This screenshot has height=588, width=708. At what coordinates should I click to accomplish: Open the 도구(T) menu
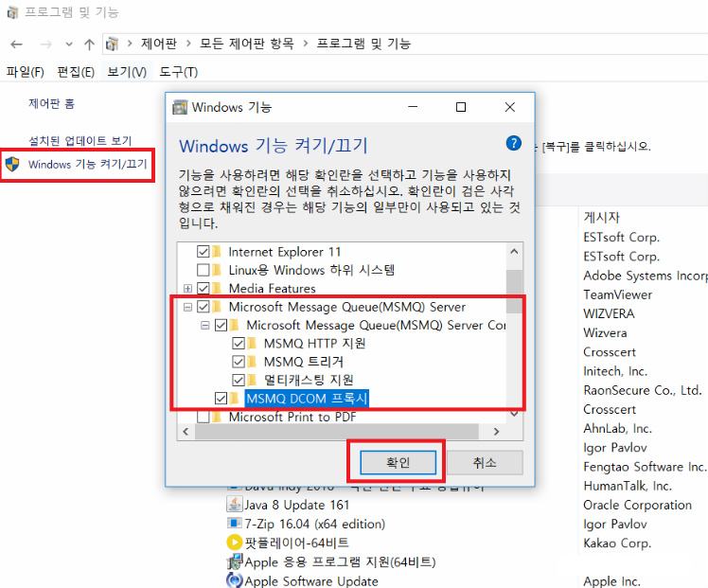[x=179, y=72]
